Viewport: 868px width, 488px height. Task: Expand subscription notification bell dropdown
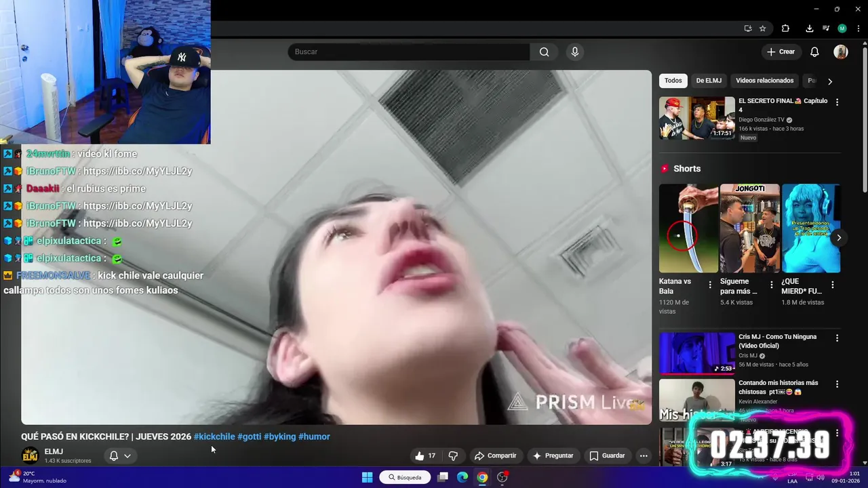(120, 456)
